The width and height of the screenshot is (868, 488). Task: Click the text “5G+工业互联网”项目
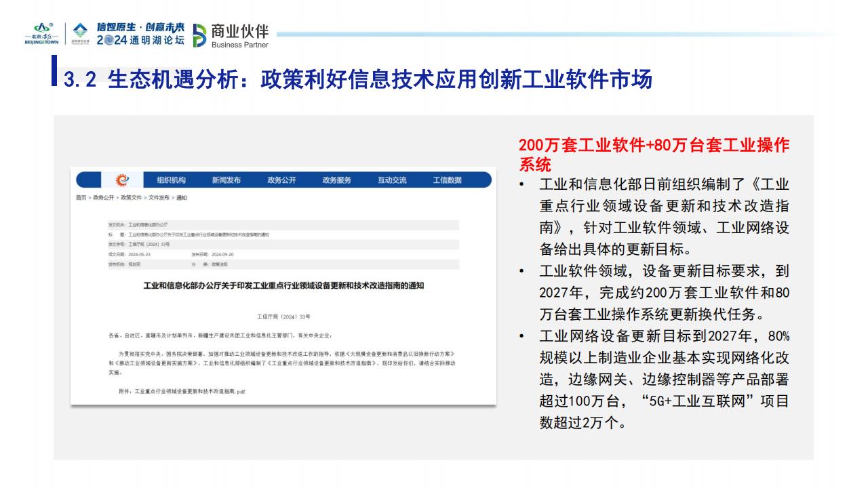(713, 401)
